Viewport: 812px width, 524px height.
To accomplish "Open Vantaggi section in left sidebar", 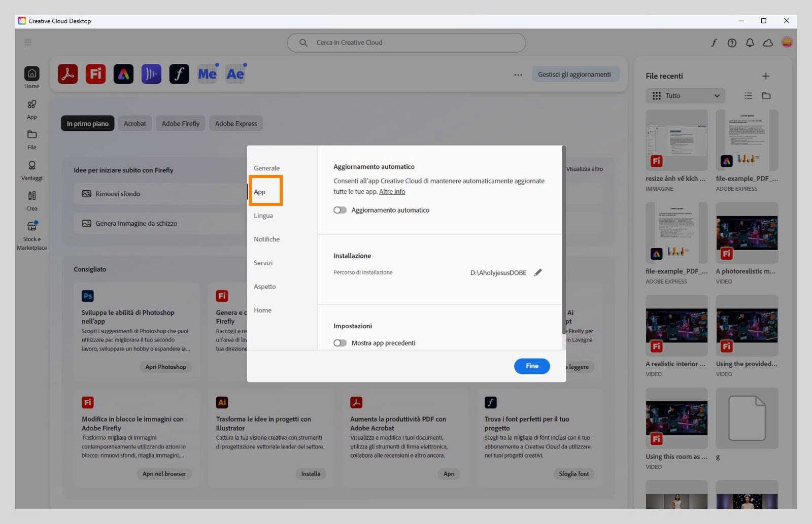I will (x=32, y=170).
